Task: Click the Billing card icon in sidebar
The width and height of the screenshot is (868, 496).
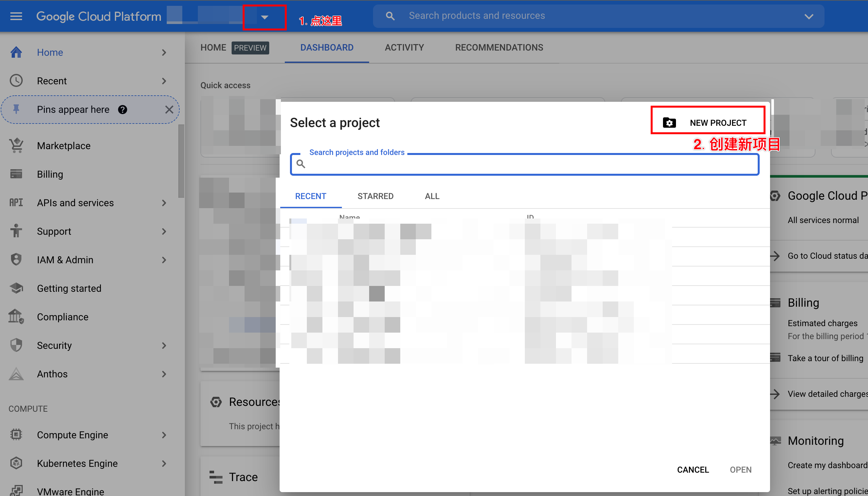Action: pos(16,174)
